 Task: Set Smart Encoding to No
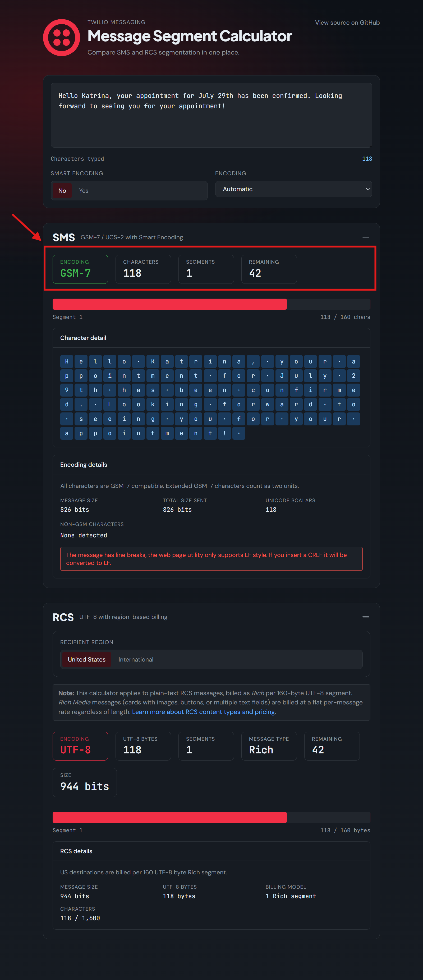62,191
